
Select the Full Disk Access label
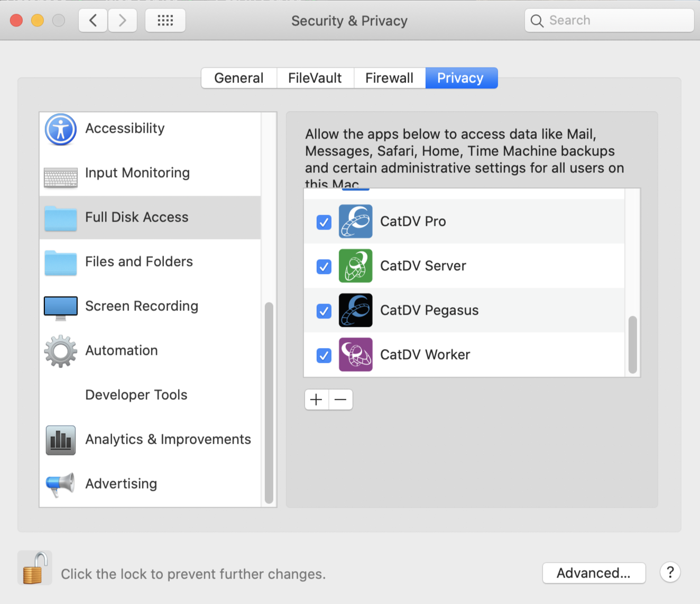tap(137, 217)
